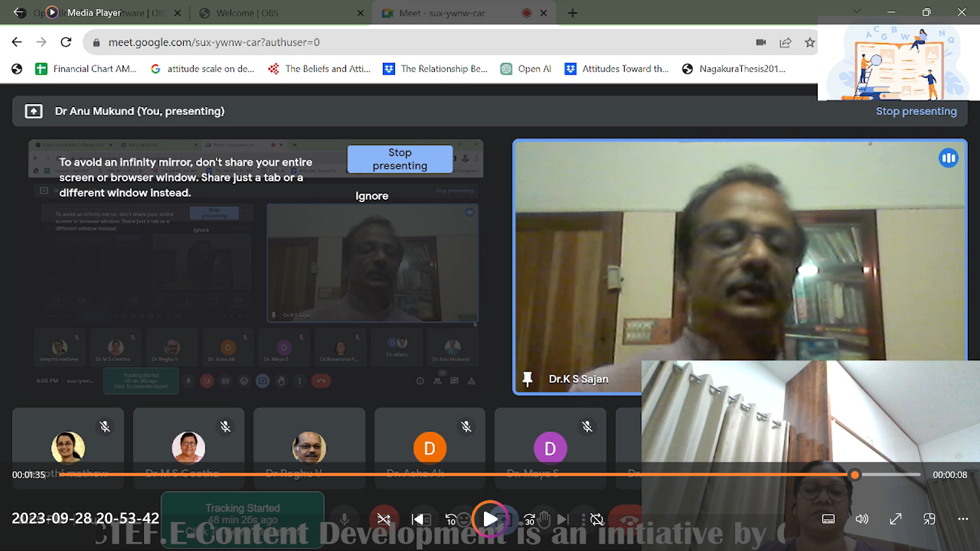This screenshot has width=980, height=551.
Task: Select Dr M S Geetha's participant tile
Action: coord(189,447)
